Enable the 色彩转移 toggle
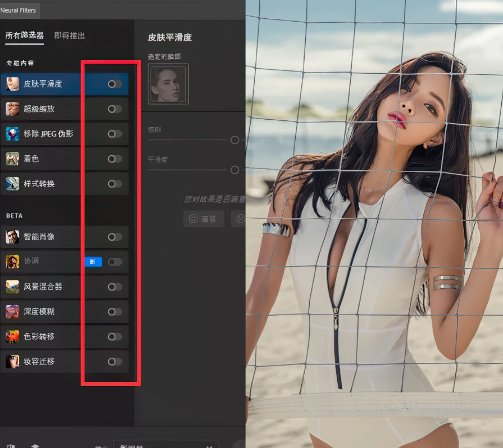 pyautogui.click(x=115, y=337)
